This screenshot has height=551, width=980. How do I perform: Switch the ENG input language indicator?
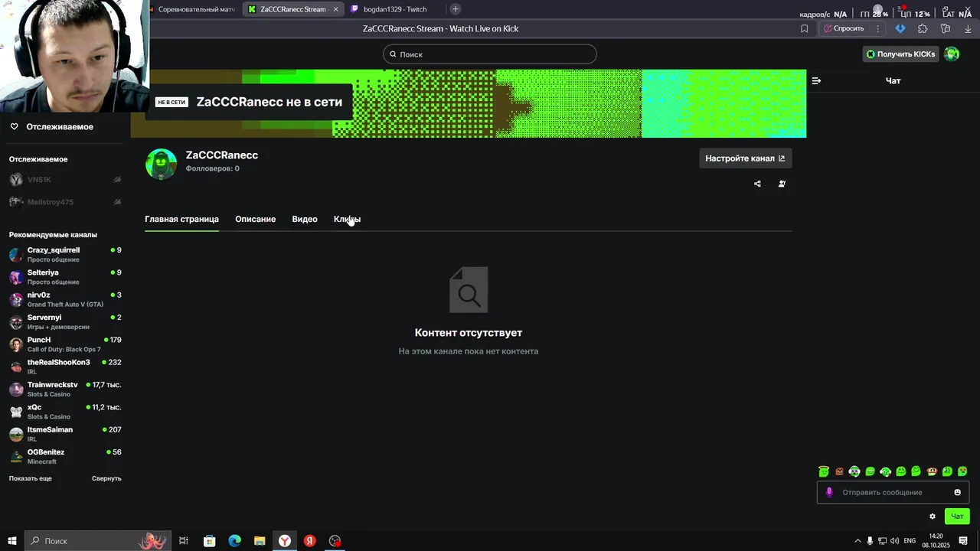pyautogui.click(x=910, y=541)
